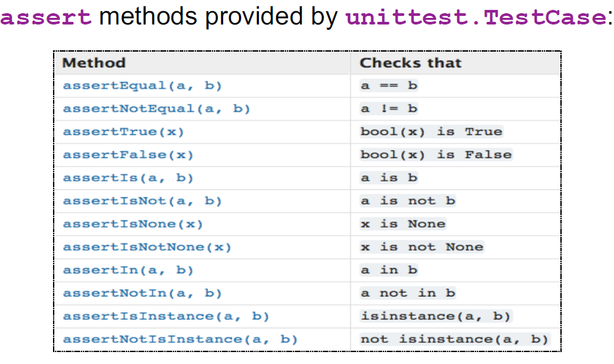Visit the assertIsNotNone(x) link
Image resolution: width=614 pixels, height=364 pixels.
pyautogui.click(x=147, y=248)
